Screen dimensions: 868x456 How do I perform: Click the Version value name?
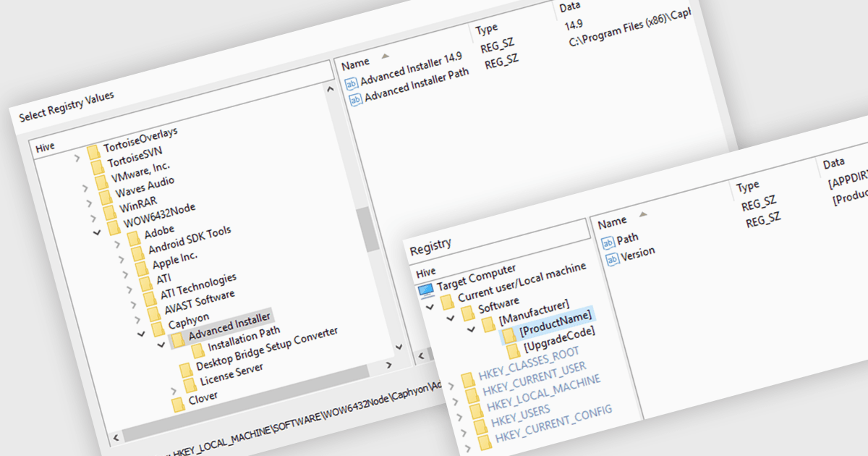click(x=638, y=253)
